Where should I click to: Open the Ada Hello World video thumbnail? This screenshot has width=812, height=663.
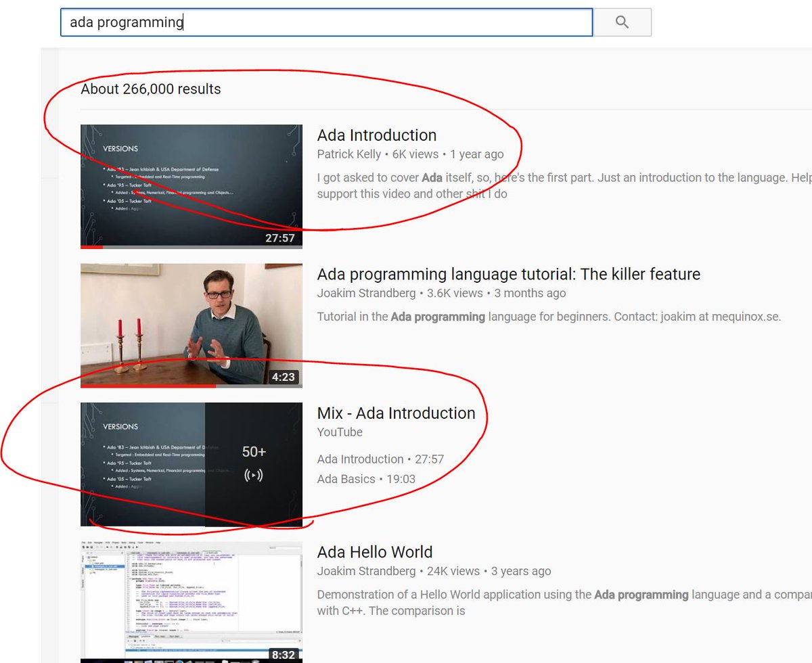[x=191, y=602]
